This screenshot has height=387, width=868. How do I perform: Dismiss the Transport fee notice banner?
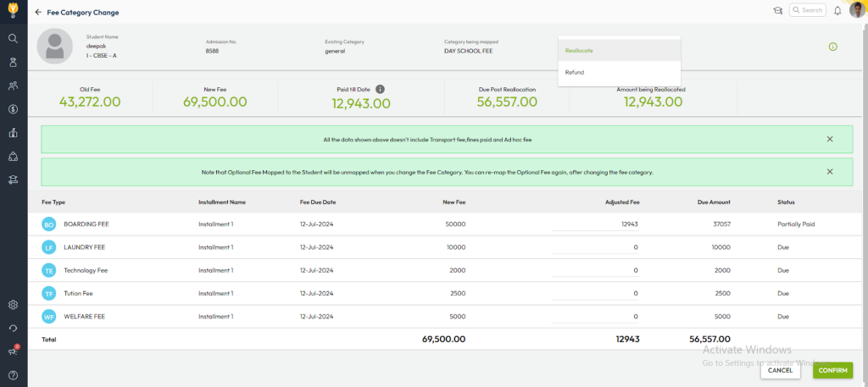pyautogui.click(x=829, y=139)
